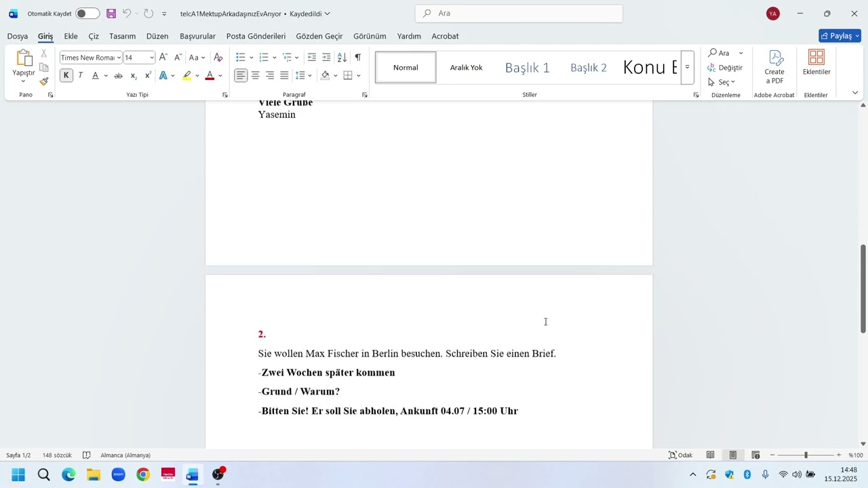
Task: Toggle strikethrough formatting
Action: (x=118, y=76)
